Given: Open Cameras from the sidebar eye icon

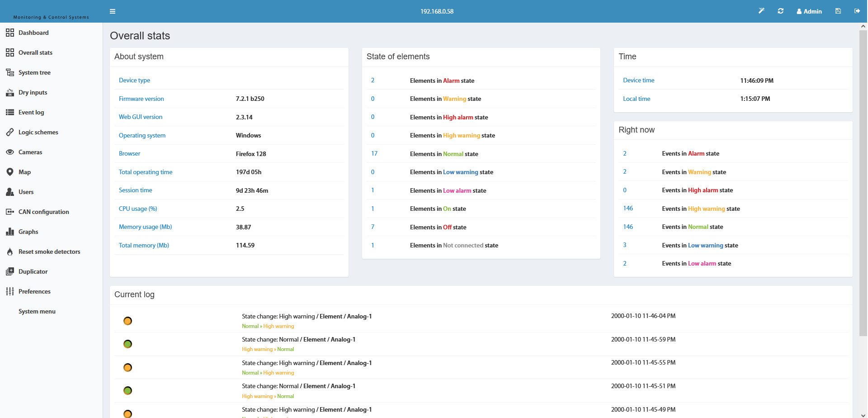Looking at the screenshot, I should 10,152.
